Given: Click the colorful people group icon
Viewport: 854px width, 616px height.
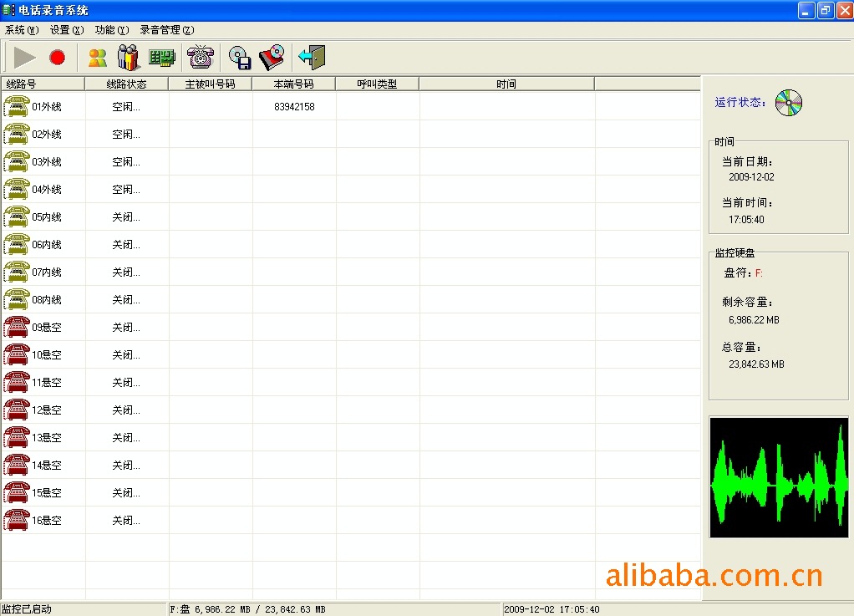Looking at the screenshot, I should coord(129,58).
